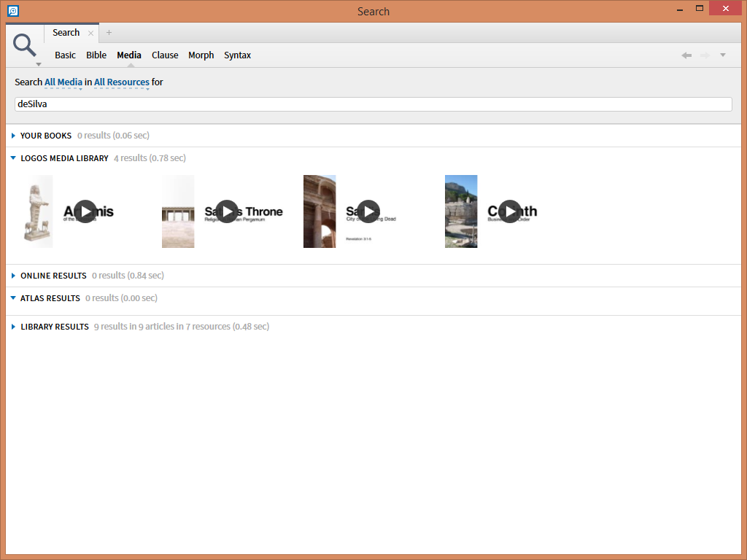Click the back navigation arrow

point(686,55)
